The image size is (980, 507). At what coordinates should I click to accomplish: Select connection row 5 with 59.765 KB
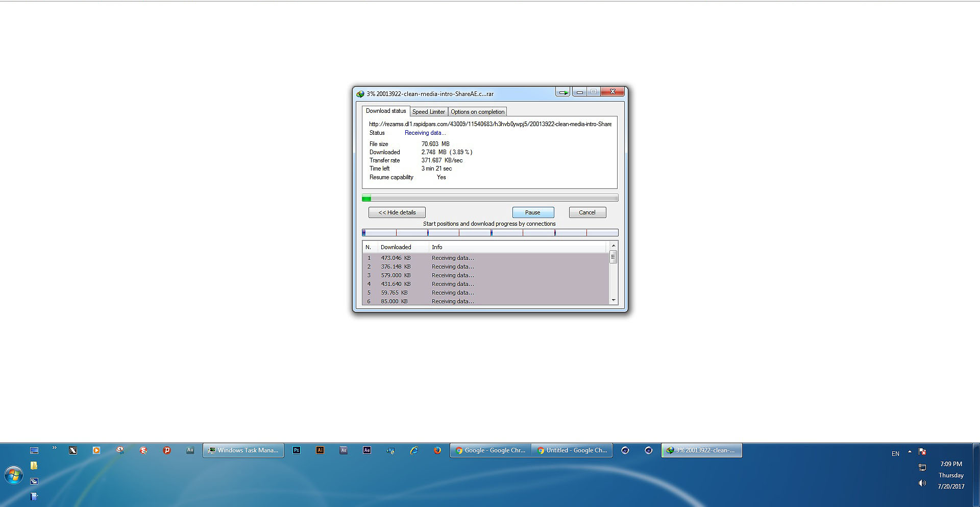[x=486, y=293]
